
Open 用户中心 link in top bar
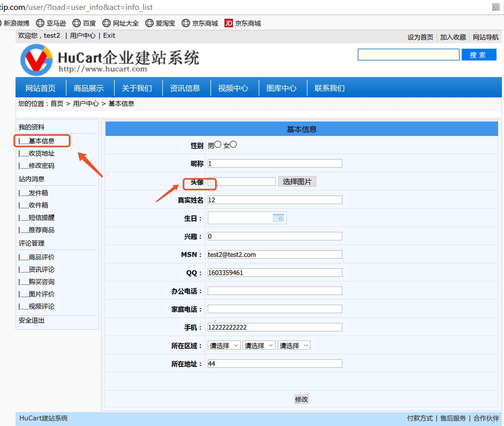point(83,36)
